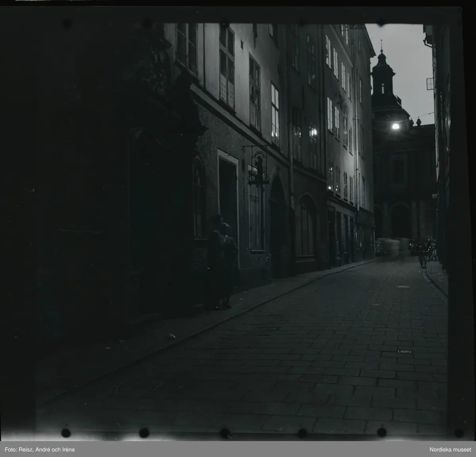The width and height of the screenshot is (476, 457).
Task: Click the rightmost film notch on bottom edge
Action: coord(459,432)
